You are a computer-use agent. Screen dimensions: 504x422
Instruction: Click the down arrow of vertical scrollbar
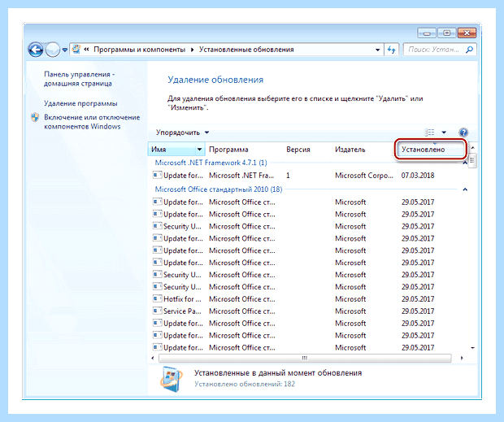tap(472, 348)
